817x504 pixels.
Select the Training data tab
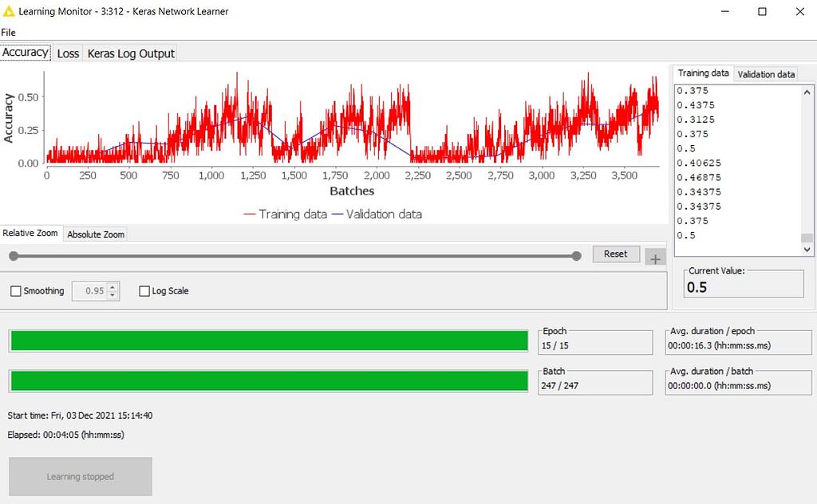[703, 73]
